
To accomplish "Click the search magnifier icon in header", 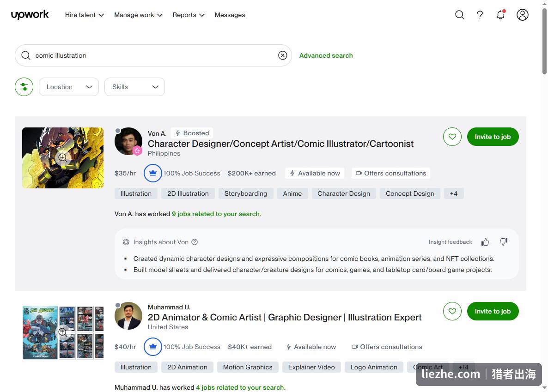I will click(460, 15).
